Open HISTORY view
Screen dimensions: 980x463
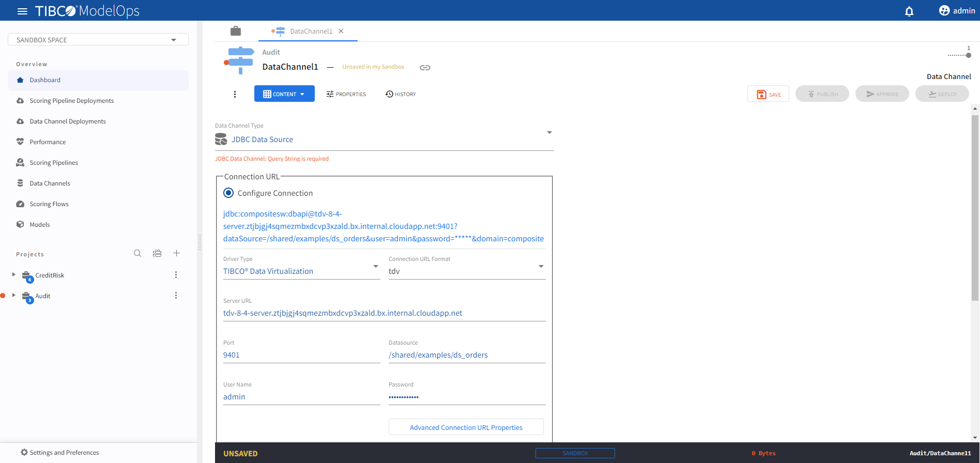pyautogui.click(x=401, y=94)
